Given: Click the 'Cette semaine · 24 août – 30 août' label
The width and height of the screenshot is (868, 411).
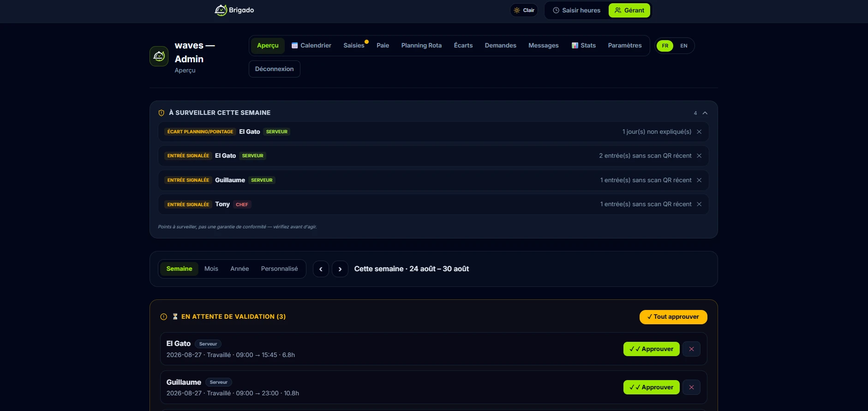Looking at the screenshot, I should coord(412,269).
